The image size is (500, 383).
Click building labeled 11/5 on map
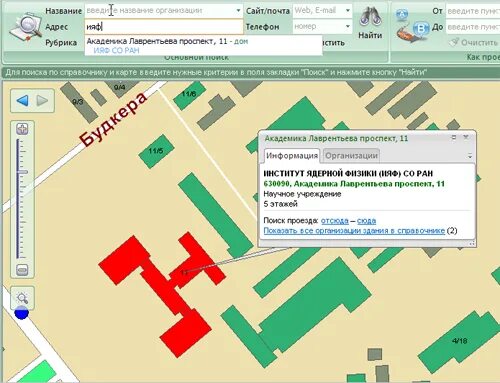pos(156,151)
